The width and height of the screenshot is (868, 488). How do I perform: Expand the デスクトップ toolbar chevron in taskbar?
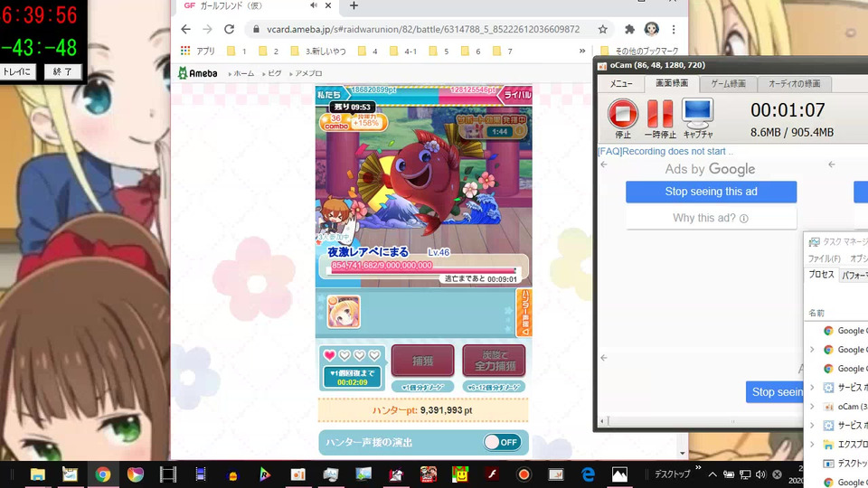tap(698, 468)
